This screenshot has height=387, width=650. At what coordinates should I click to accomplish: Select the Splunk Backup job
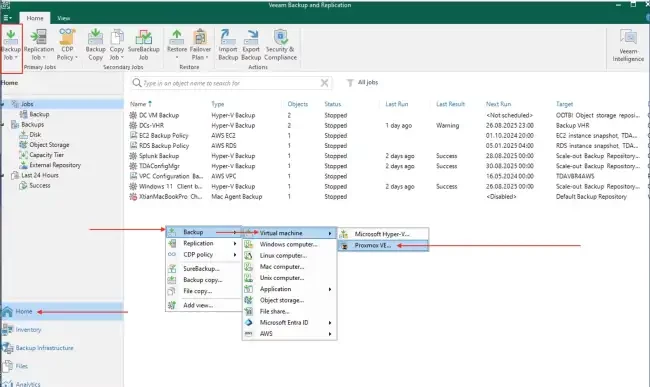click(386, 156)
